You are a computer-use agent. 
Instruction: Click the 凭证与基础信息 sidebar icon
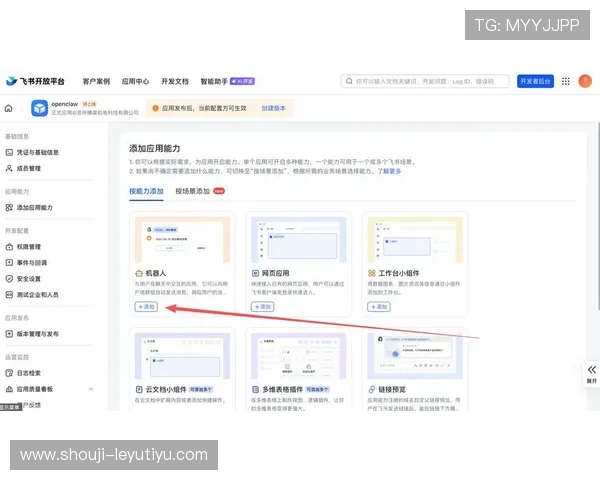pyautogui.click(x=9, y=152)
